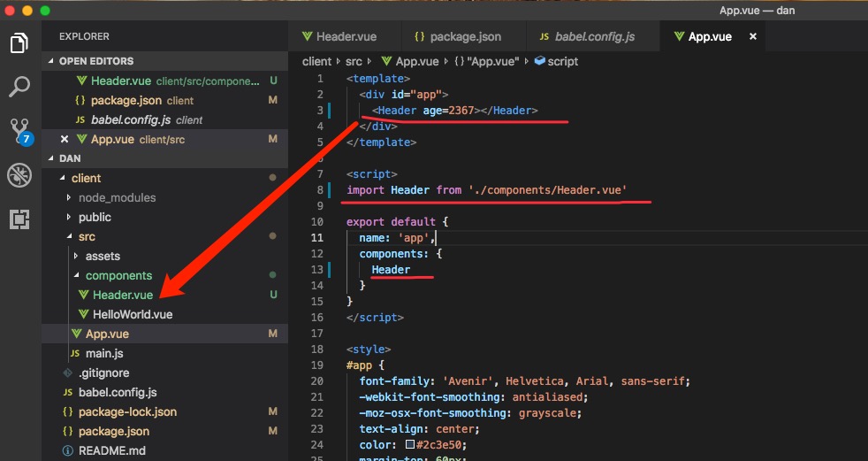Viewport: 868px width, 461px height.
Task: Open the Debug activity bar icon
Action: coord(19,176)
